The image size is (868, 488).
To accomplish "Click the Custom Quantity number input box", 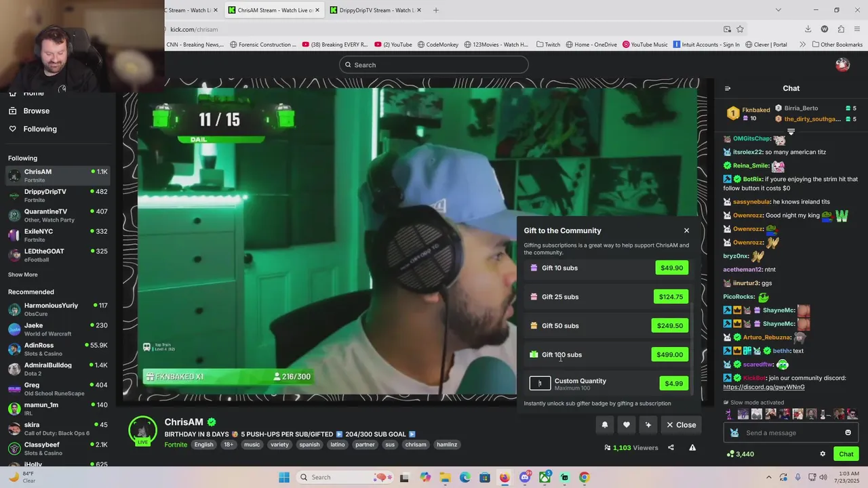I will [540, 384].
